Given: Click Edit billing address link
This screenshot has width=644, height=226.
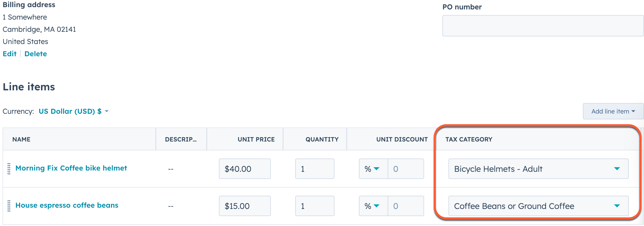Looking at the screenshot, I should coord(9,54).
